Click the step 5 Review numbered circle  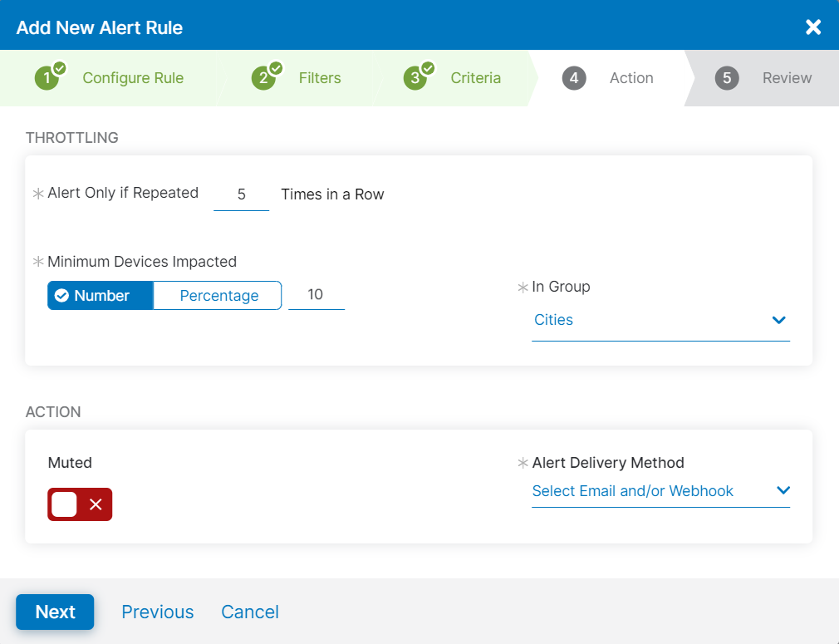click(727, 77)
